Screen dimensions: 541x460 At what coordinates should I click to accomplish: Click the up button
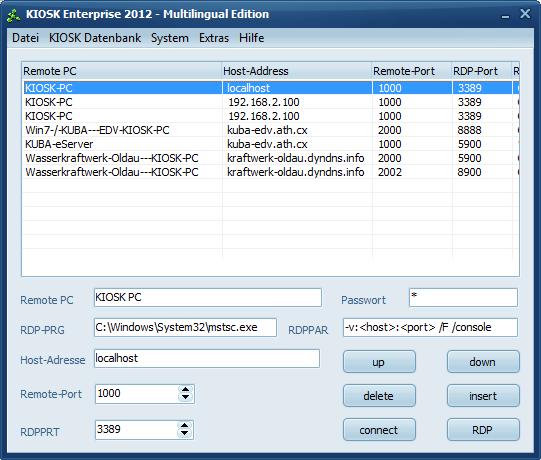379,362
